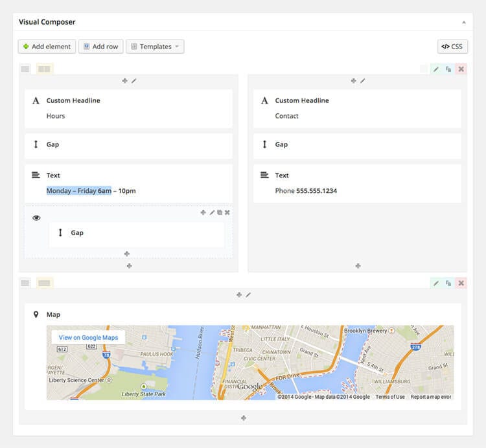Screen dimensions: 486x448
Task: Select the Custom Headline Hours element
Action: pos(128,108)
